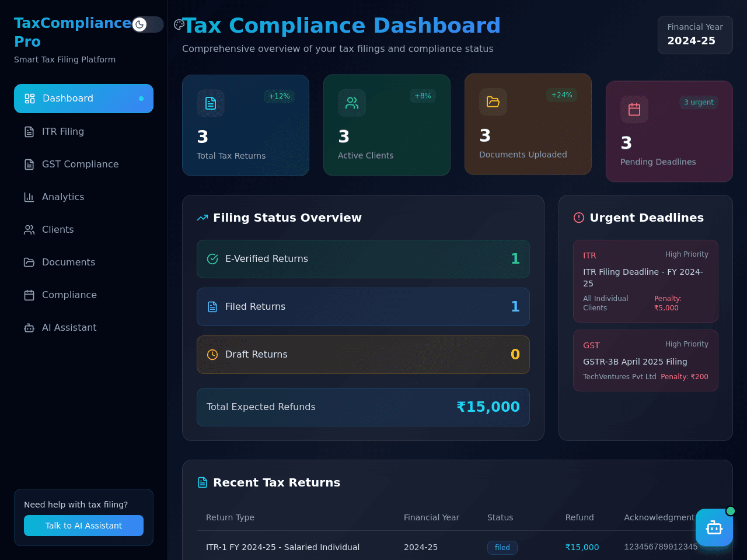Click the Talk to AI Assistant button
The height and width of the screenshot is (560, 747).
[83, 526]
